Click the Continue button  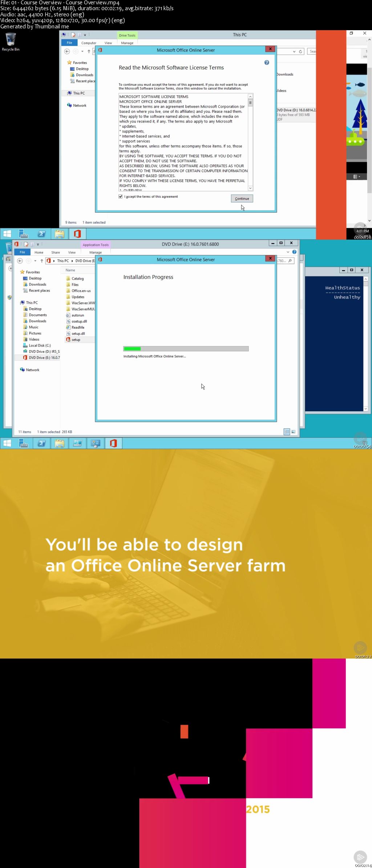click(242, 199)
